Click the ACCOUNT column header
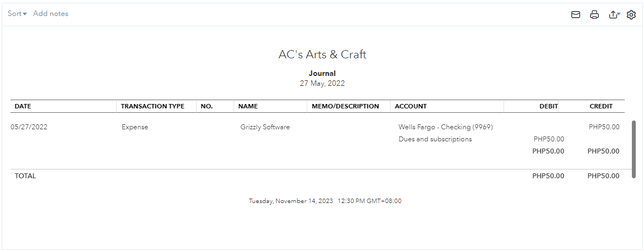The image size is (644, 252). click(411, 106)
